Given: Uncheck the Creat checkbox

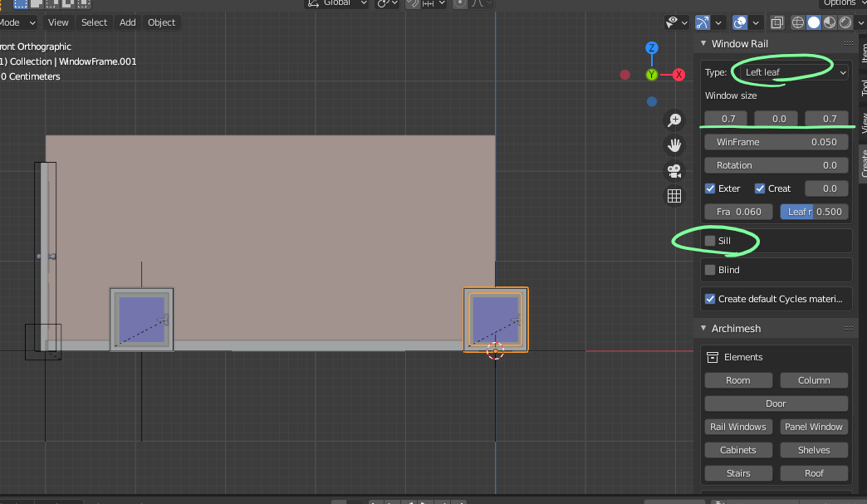Looking at the screenshot, I should 760,188.
